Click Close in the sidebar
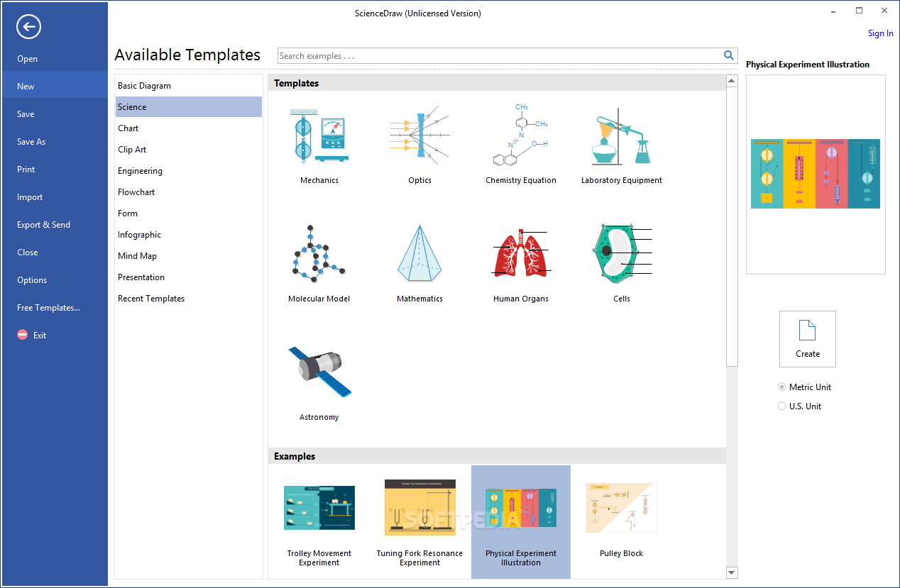 click(x=54, y=252)
